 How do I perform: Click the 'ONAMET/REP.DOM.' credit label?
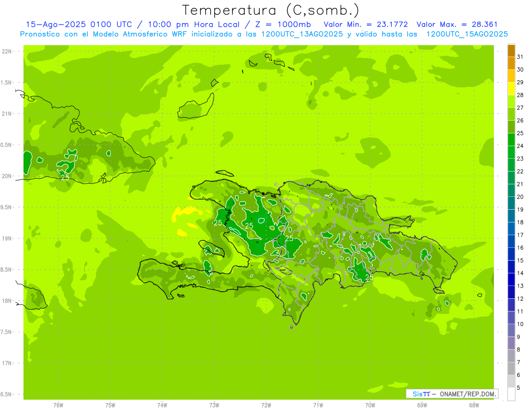(x=468, y=394)
